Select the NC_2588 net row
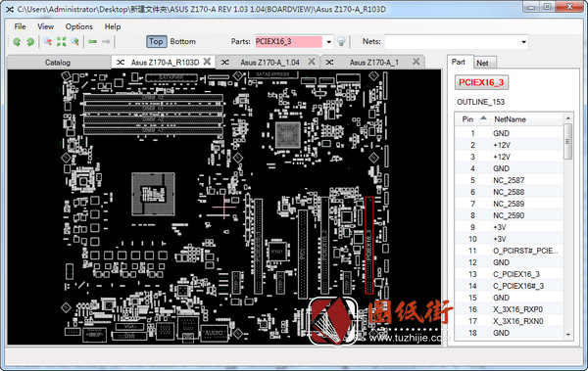The width and height of the screenshot is (588, 371). pyautogui.click(x=510, y=192)
